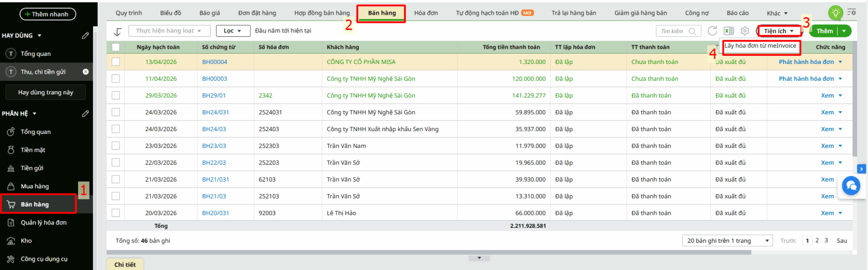This screenshot has height=270, width=868.
Task: Open voucher link BH00003
Action: (x=215, y=79)
